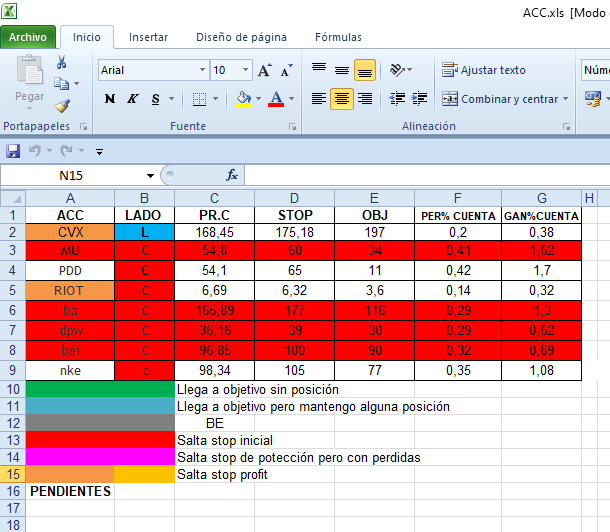Select cell with value 168,45
The image size is (610, 532).
(214, 232)
